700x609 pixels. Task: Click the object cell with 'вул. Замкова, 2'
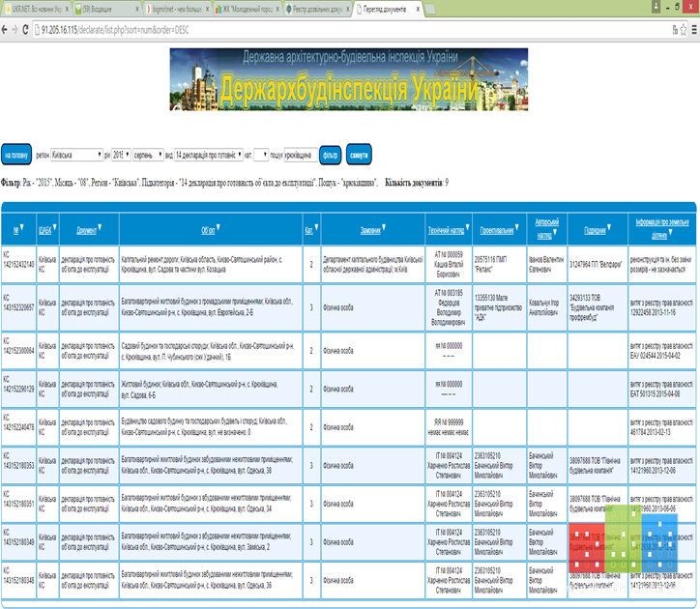[x=211, y=542]
